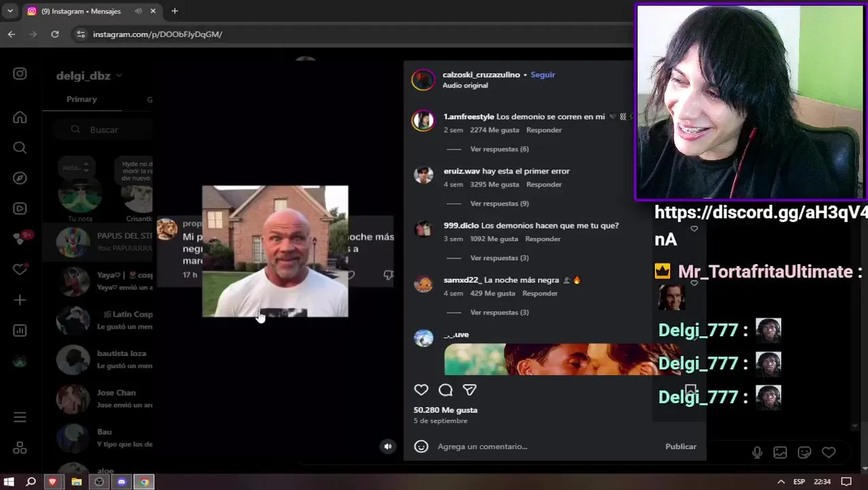The height and width of the screenshot is (490, 868).
Task: Click the video thumbnail of bald man
Action: (275, 251)
